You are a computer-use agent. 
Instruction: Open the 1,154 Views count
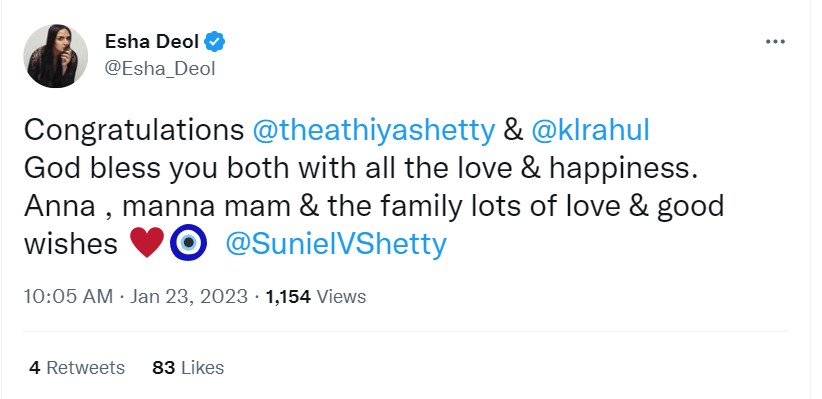tap(316, 297)
